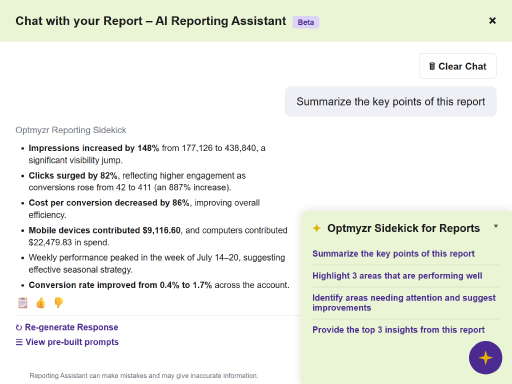512x384 pixels.
Task: Select 'Identify areas needing attention' prompt
Action: pyautogui.click(x=404, y=303)
